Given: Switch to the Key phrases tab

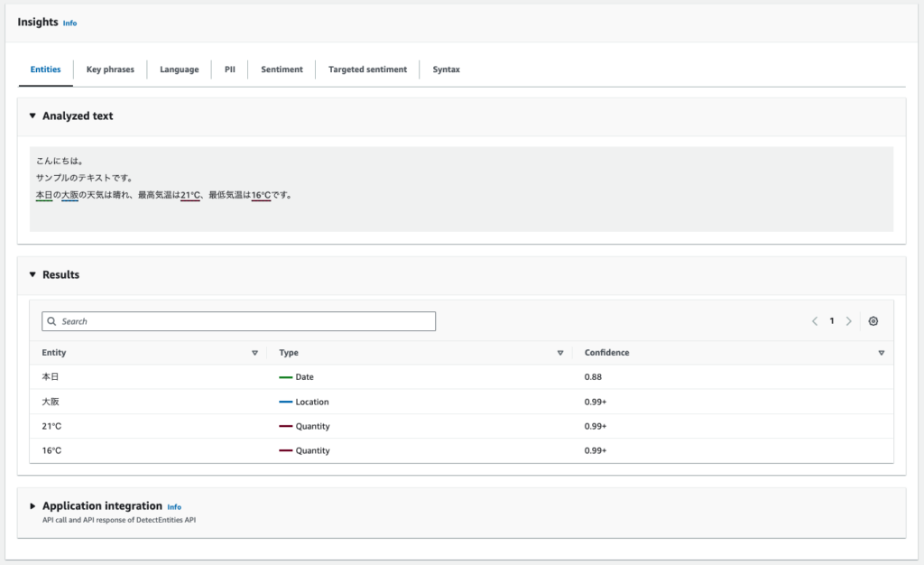Looking at the screenshot, I should click(109, 69).
